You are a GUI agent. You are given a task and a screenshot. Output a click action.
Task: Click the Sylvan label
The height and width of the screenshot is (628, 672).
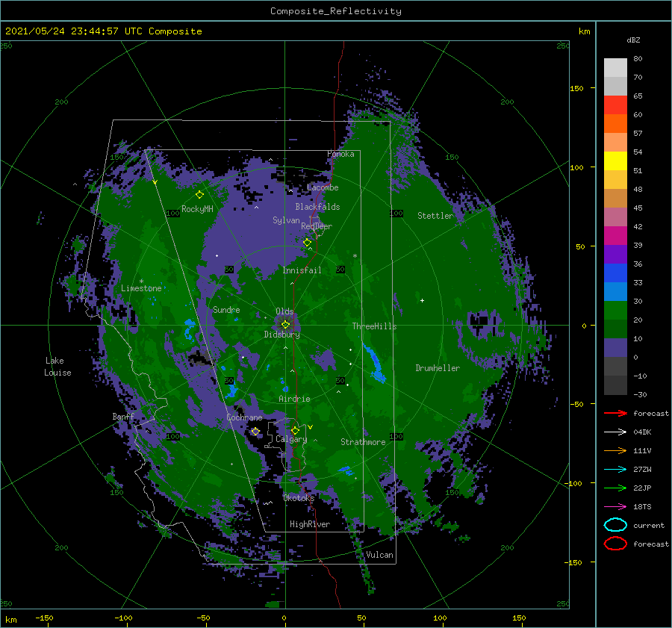286,220
